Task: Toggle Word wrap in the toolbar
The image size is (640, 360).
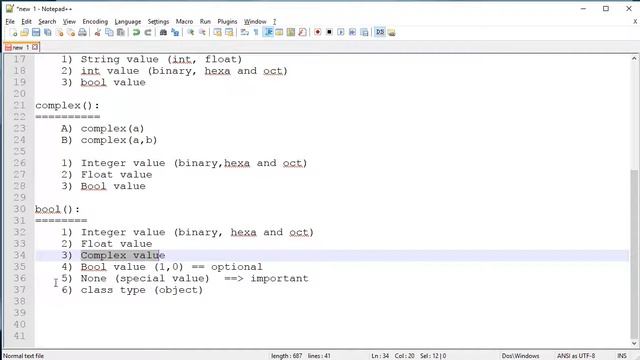Action: (244, 32)
